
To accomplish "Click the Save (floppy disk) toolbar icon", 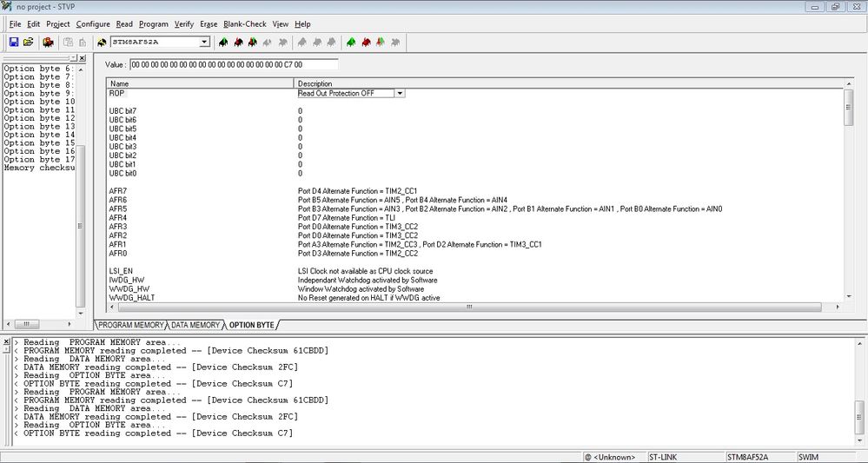I will (x=14, y=42).
